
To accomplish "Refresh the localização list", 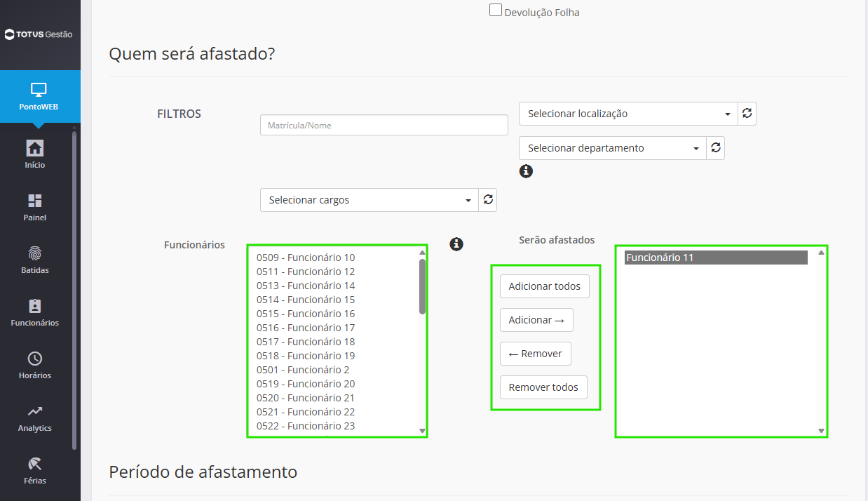I will [x=747, y=114].
